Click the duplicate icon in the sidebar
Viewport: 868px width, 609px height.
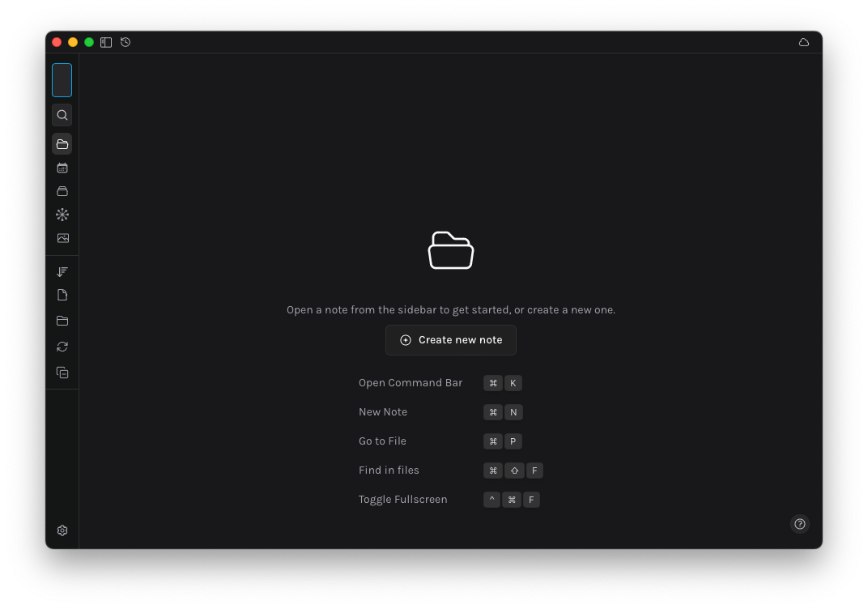point(62,372)
